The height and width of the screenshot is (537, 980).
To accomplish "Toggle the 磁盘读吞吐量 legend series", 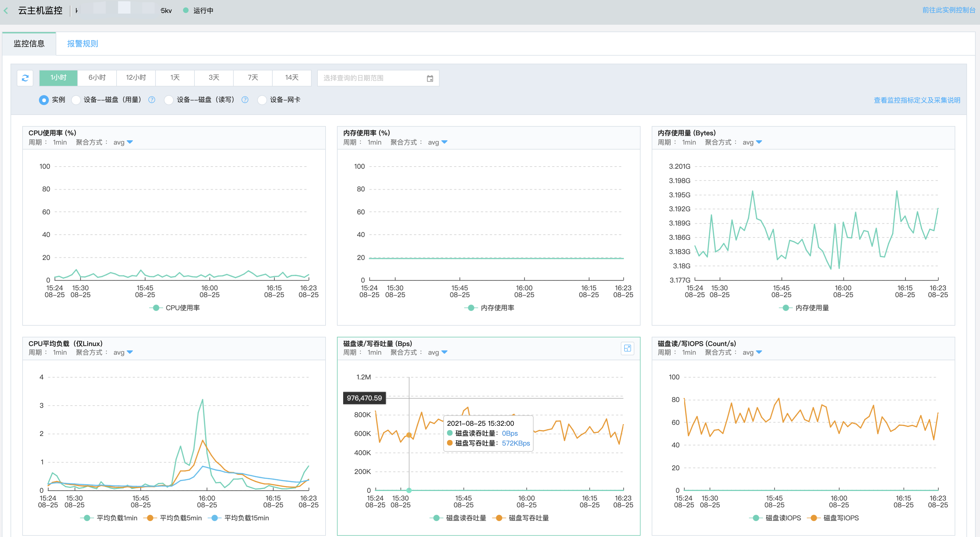I will [x=458, y=518].
